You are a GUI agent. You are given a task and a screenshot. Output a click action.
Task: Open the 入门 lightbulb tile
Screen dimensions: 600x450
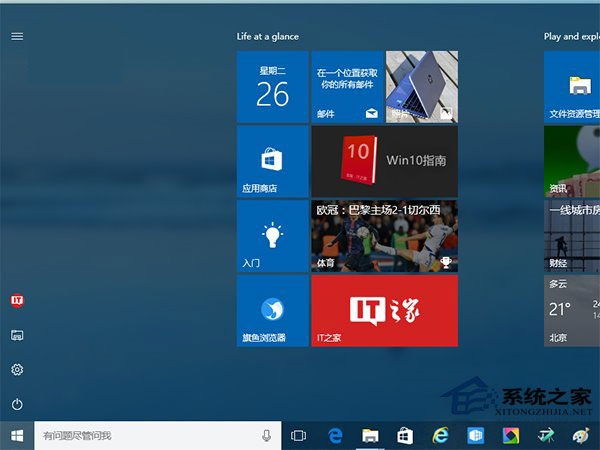click(x=272, y=236)
